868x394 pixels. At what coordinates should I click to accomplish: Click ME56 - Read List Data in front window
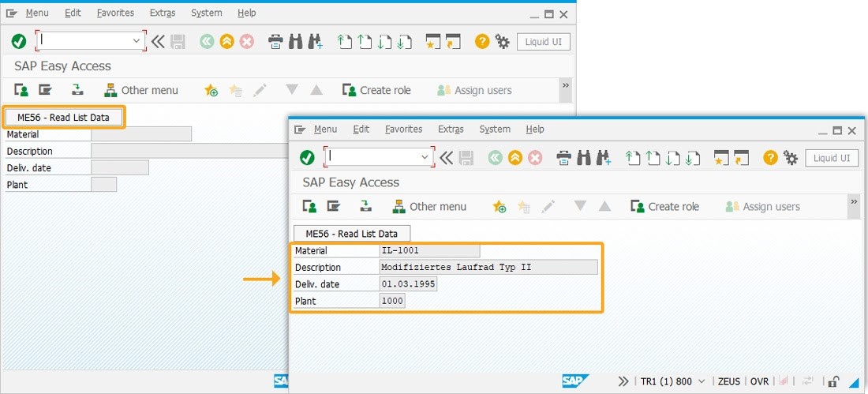[352, 234]
